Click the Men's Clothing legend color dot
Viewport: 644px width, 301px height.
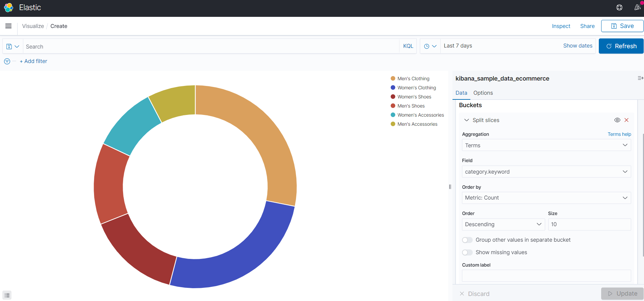pyautogui.click(x=393, y=79)
